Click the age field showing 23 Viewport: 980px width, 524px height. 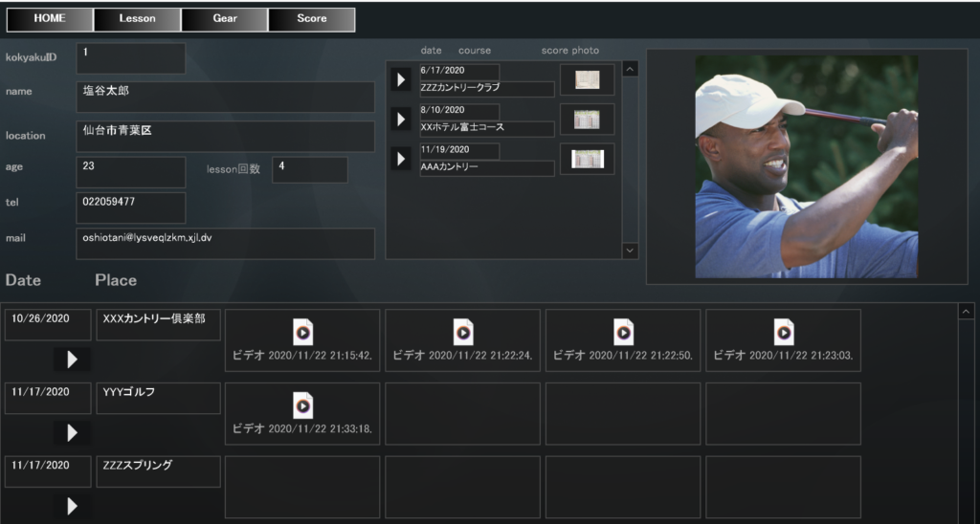tap(130, 172)
